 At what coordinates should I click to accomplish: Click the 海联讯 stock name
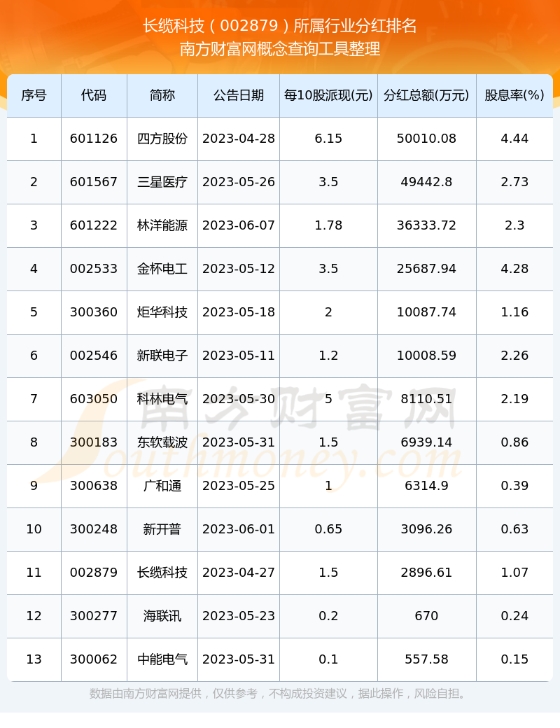(162, 616)
